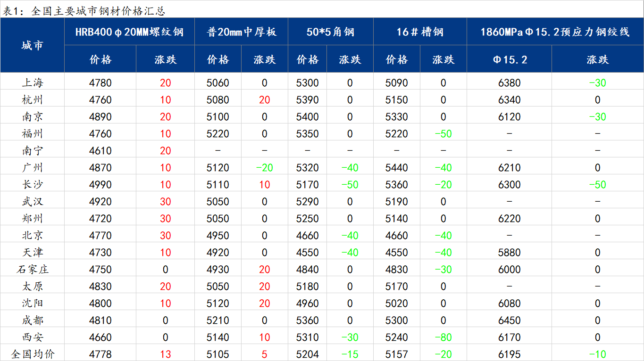644x361 pixels.
Task: Select the 全国均价 row label
Action: [32, 354]
